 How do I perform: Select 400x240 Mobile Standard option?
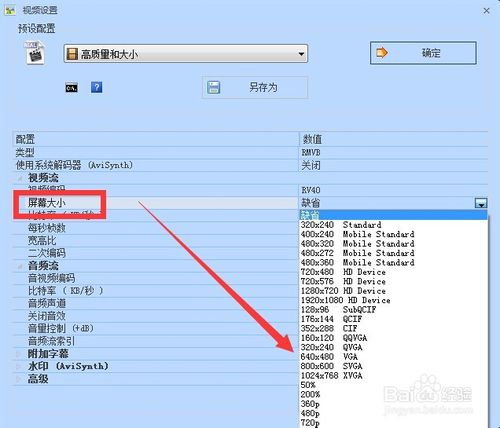(x=393, y=234)
